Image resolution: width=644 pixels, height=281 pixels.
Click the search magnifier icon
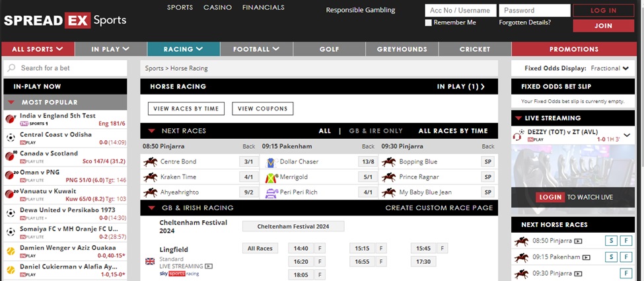pyautogui.click(x=11, y=68)
